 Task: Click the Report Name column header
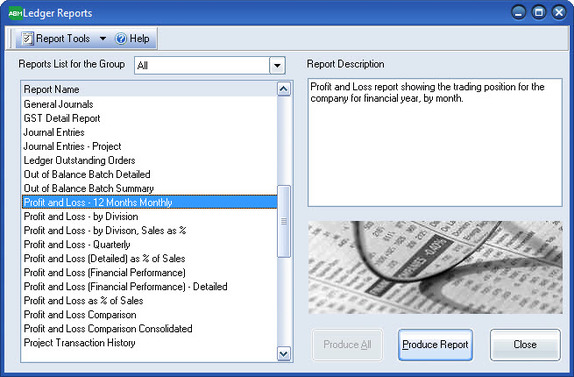[149, 89]
